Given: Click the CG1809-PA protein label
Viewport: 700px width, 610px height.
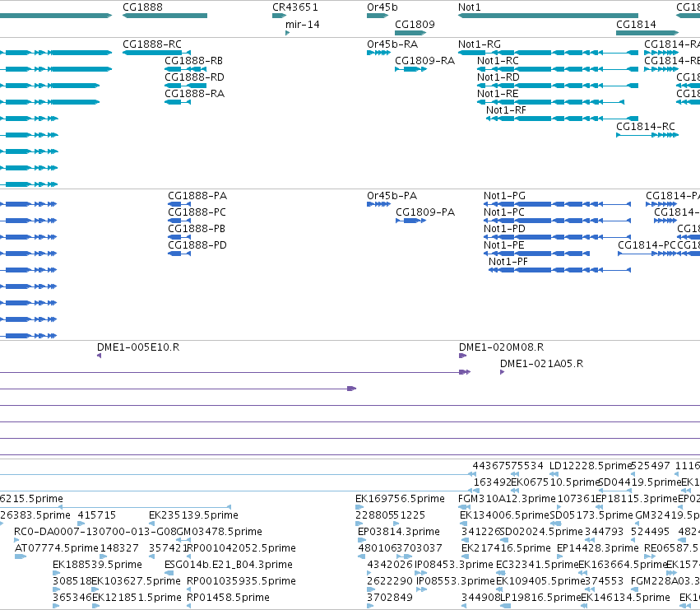Looking at the screenshot, I should tap(425, 212).
